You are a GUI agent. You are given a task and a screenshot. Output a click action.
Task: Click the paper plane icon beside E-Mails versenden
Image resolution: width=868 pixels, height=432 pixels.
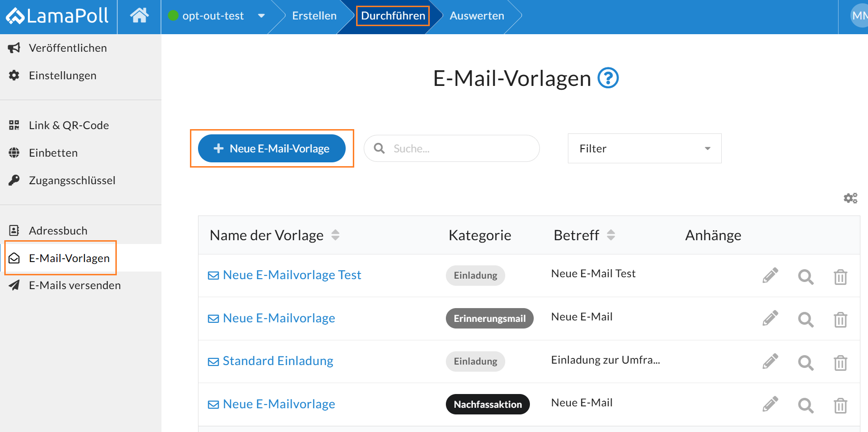click(14, 285)
